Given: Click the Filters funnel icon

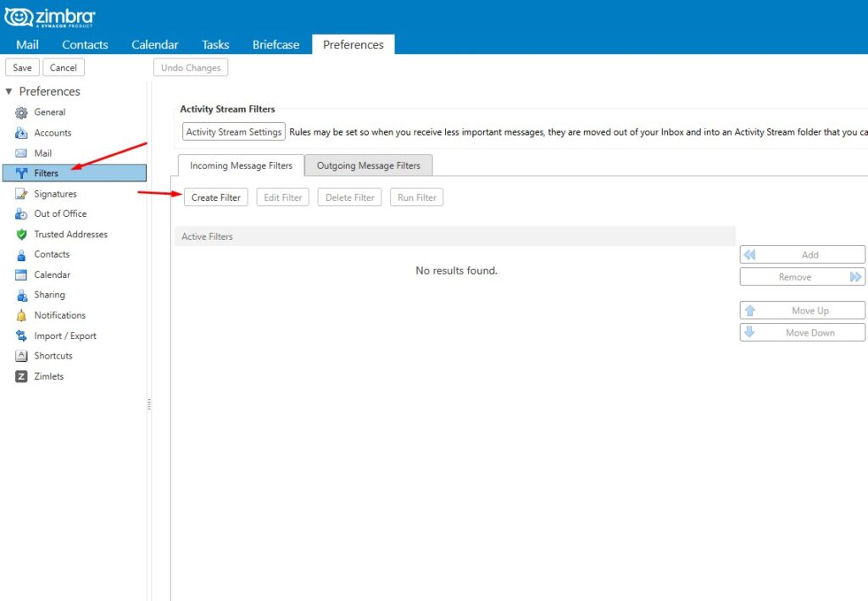Looking at the screenshot, I should (x=21, y=173).
